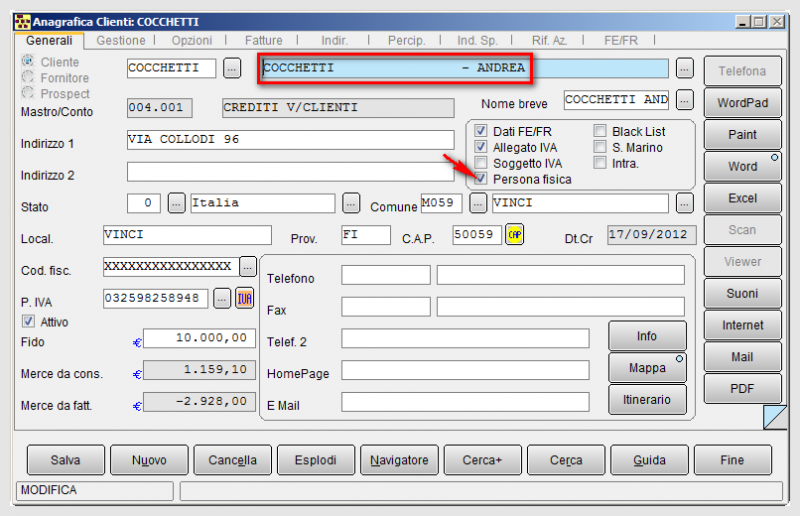The height and width of the screenshot is (516, 800).
Task: Click the Cancella button
Action: pyautogui.click(x=233, y=460)
